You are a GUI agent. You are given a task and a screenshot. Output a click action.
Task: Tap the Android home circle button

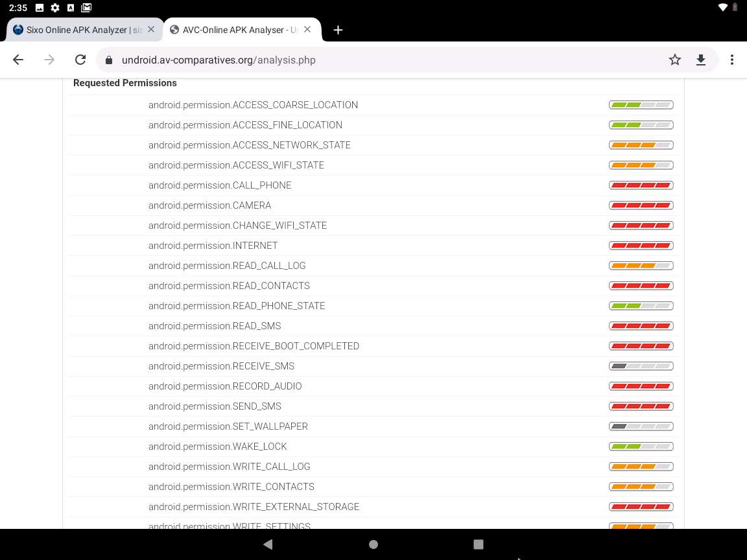pos(373,544)
